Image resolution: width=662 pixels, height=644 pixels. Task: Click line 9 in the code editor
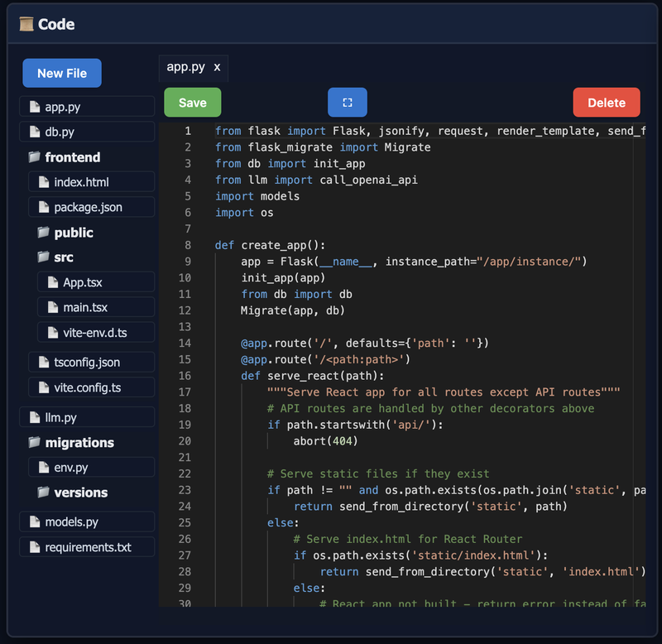[x=331, y=262]
